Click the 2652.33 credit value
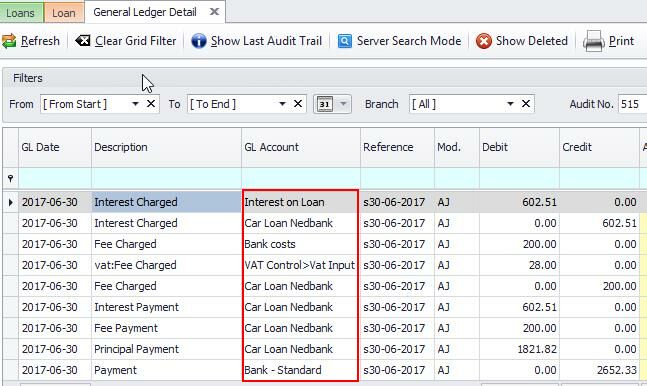The image size is (647, 386). 616,370
